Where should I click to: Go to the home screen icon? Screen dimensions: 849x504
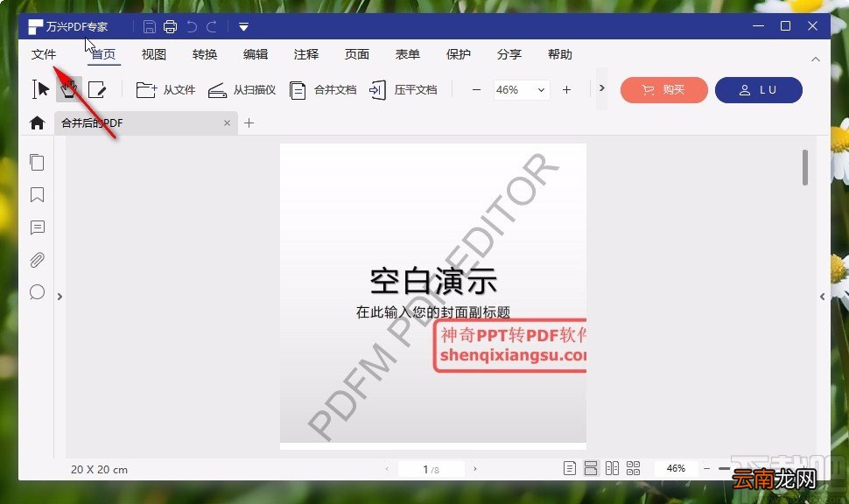click(37, 122)
